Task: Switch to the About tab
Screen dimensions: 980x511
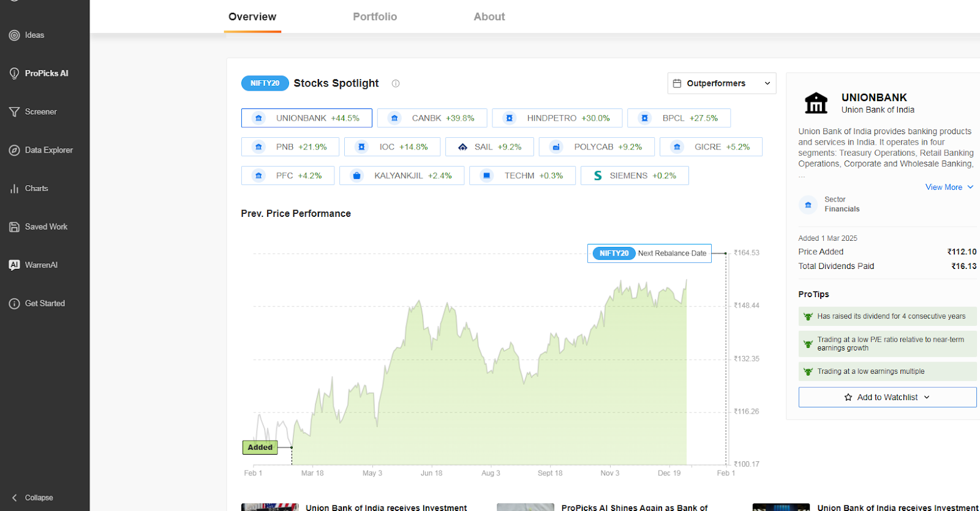Action: click(489, 17)
